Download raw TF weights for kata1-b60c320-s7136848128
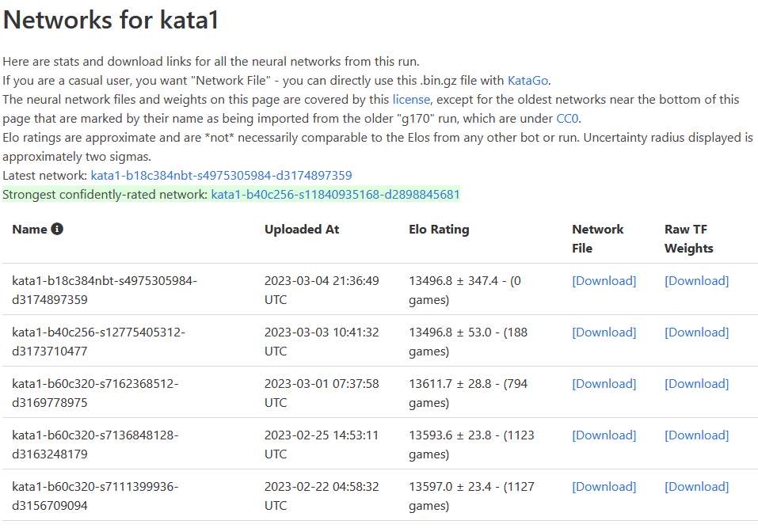The height and width of the screenshot is (532, 758). click(x=696, y=435)
